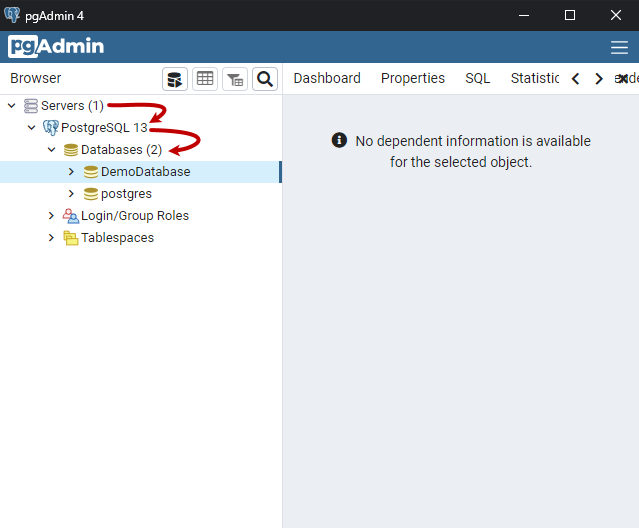Viewport: 639px width, 528px height.
Task: Select the Login/Group Roles label
Action: (135, 216)
